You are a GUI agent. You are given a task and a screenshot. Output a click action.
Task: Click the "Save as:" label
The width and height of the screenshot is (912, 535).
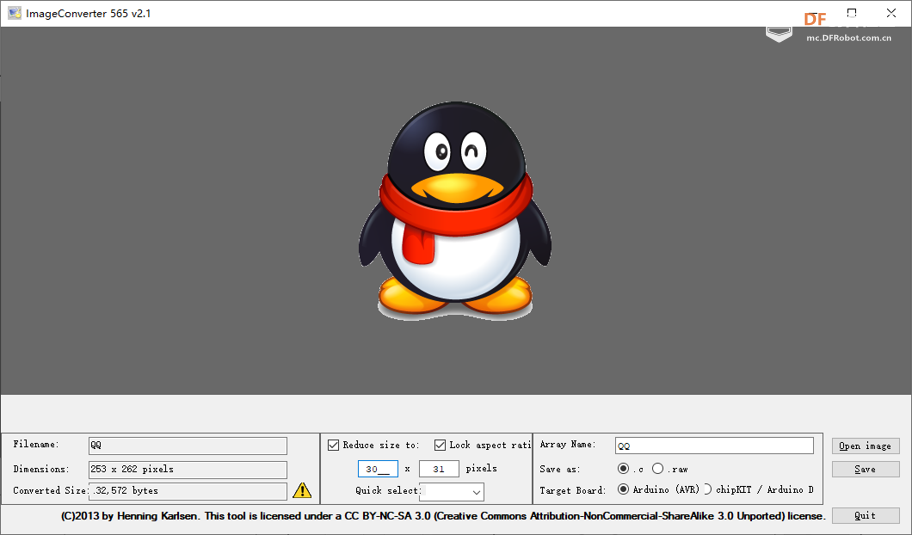pyautogui.click(x=560, y=469)
